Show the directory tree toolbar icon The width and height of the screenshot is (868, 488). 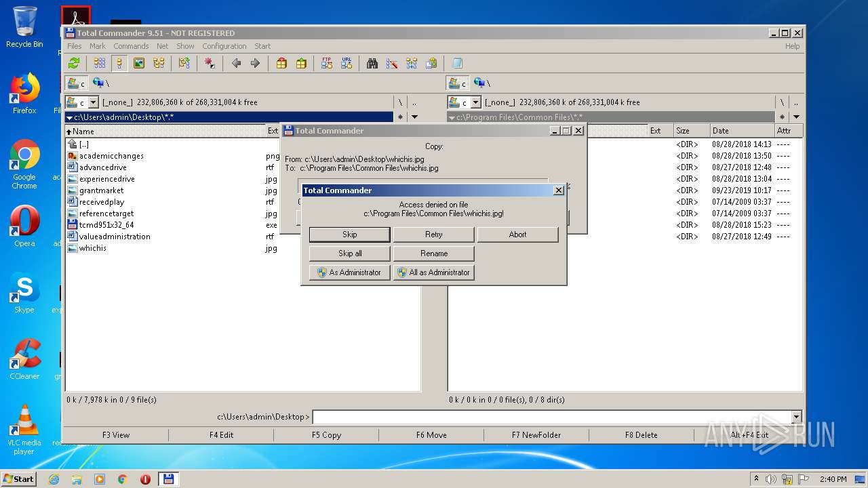click(159, 63)
